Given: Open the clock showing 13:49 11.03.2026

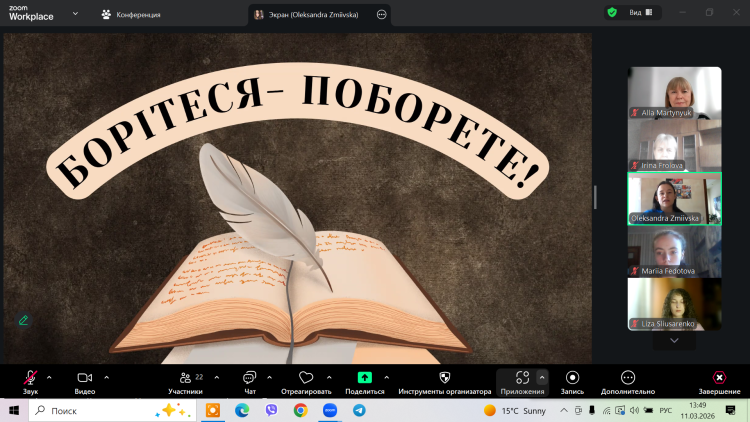Looking at the screenshot, I should [x=697, y=411].
